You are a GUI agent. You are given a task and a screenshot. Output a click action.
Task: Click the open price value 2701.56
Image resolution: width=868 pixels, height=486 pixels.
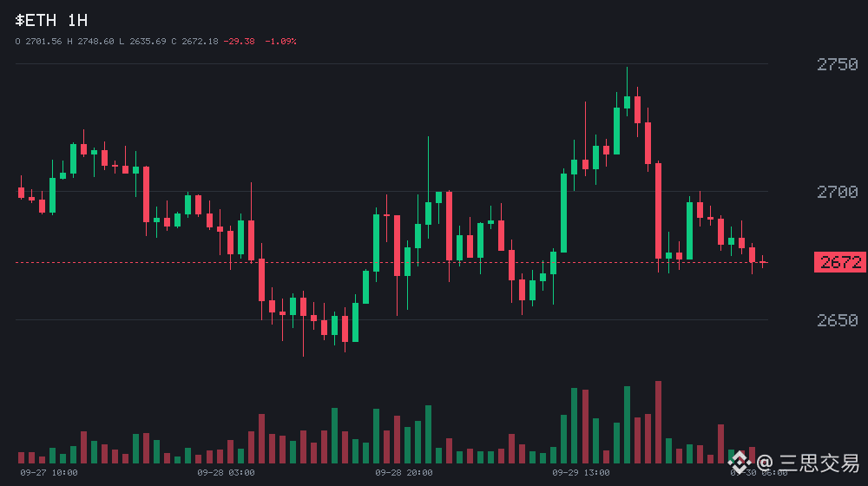pyautogui.click(x=43, y=42)
